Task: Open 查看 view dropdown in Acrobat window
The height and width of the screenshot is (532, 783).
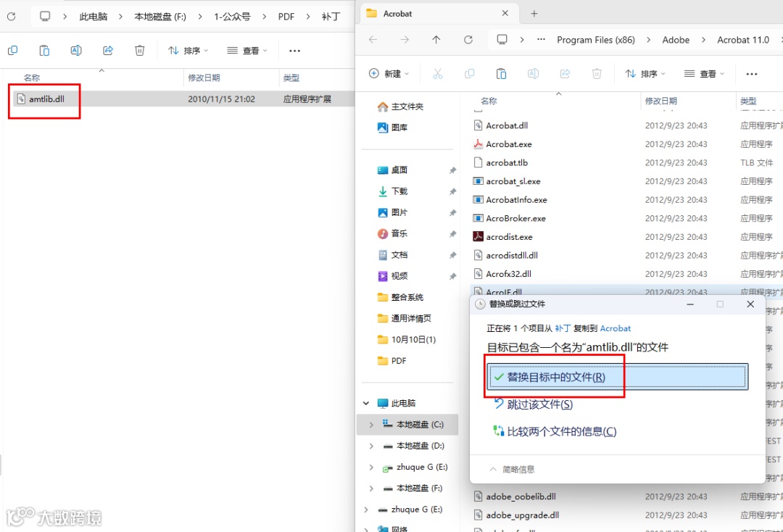Action: [703, 74]
